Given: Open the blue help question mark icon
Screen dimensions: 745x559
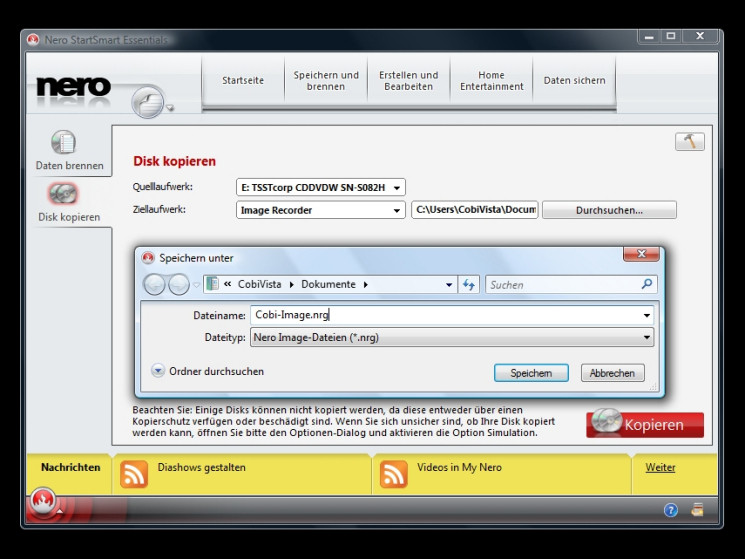Looking at the screenshot, I should 670,510.
